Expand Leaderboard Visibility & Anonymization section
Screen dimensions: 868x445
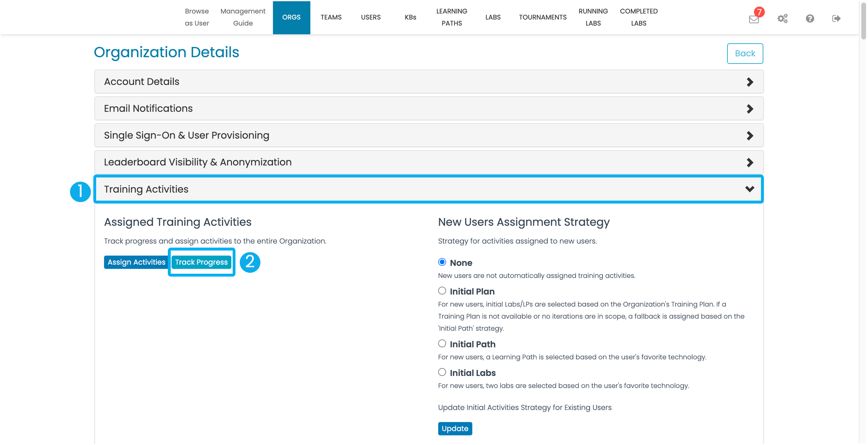click(x=429, y=162)
